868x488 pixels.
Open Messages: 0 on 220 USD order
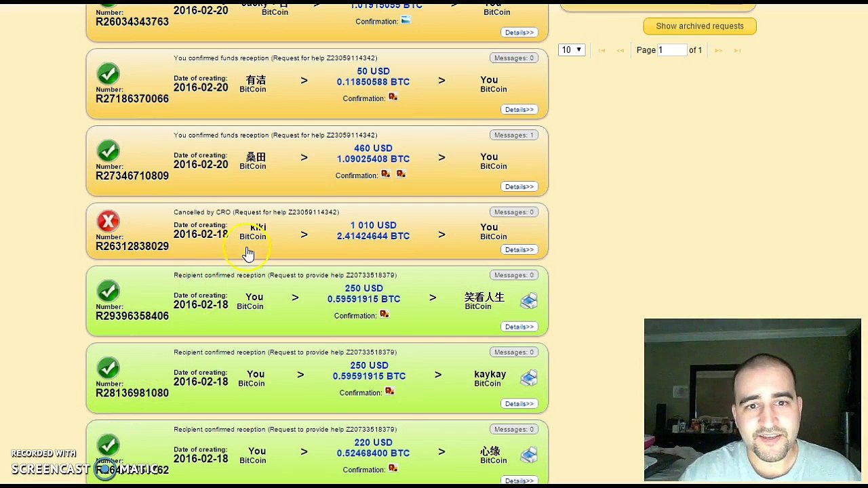pos(514,429)
